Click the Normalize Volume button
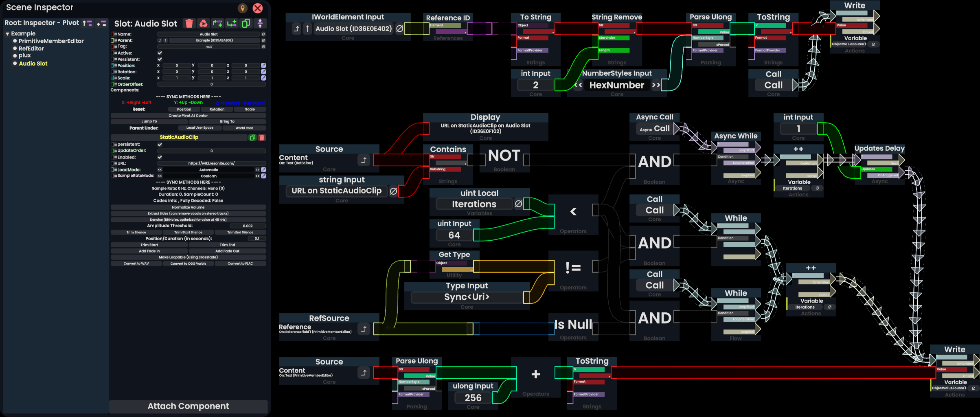This screenshot has height=417, width=980. click(188, 207)
